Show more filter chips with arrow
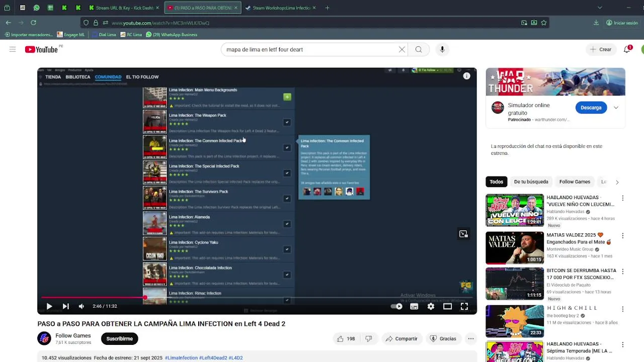The height and width of the screenshot is (362, 644). [617, 182]
